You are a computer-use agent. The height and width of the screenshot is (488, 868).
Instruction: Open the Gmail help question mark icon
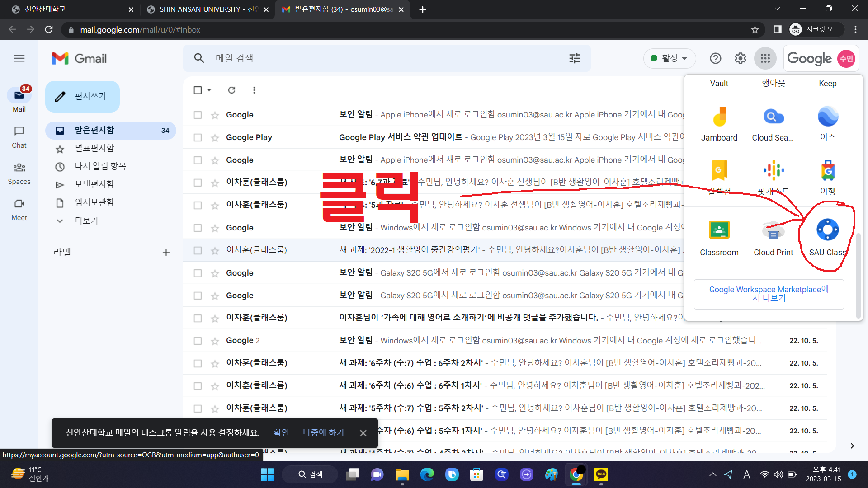715,58
